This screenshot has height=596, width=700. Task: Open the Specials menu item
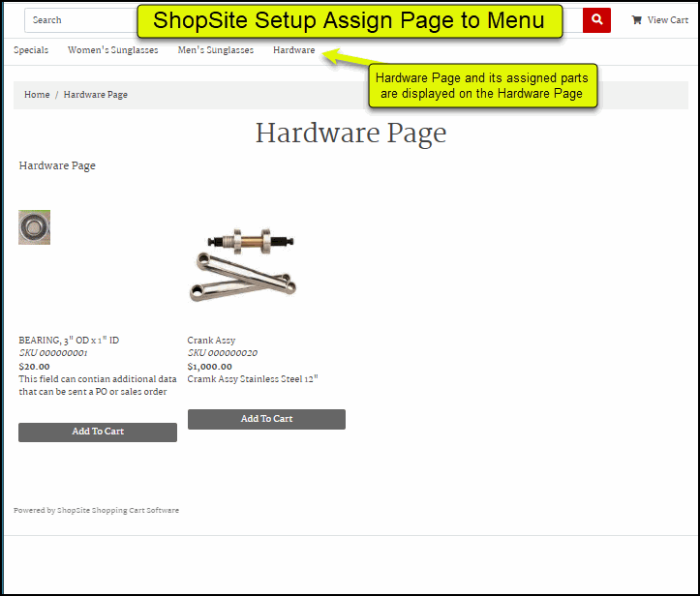tap(31, 50)
